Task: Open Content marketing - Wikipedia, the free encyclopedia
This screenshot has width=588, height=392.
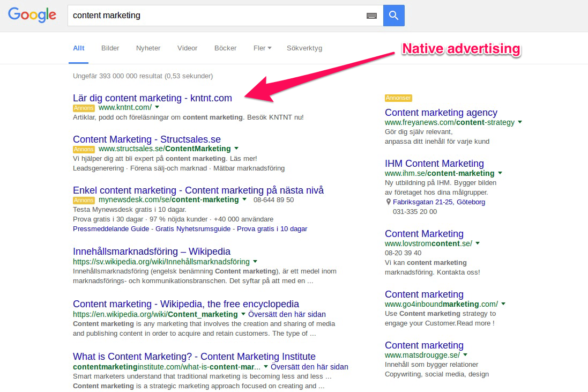Action: (186, 304)
